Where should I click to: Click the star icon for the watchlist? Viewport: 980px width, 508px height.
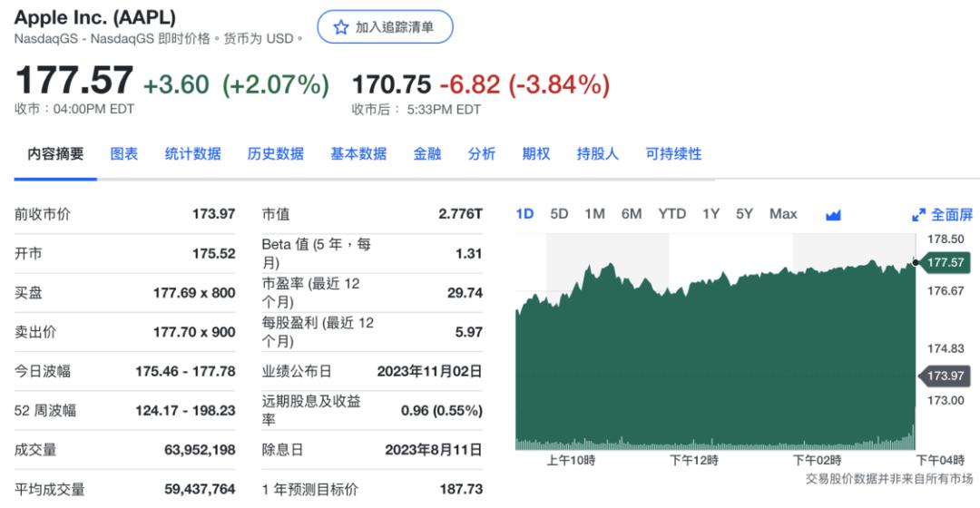pyautogui.click(x=341, y=27)
